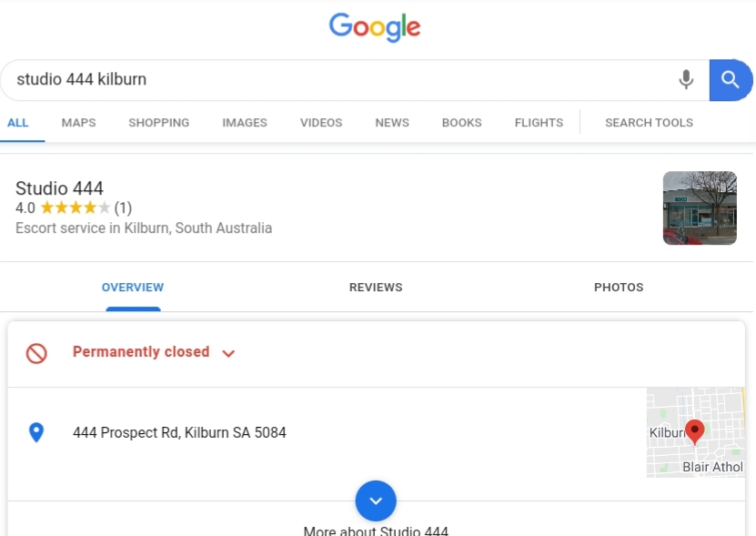The width and height of the screenshot is (756, 536).
Task: Select the News search tab
Action: click(x=392, y=123)
